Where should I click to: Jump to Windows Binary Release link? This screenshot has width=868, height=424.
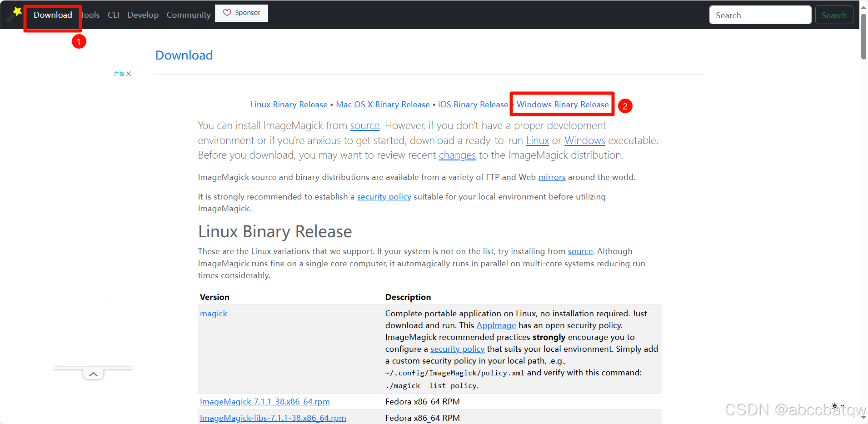[563, 105]
